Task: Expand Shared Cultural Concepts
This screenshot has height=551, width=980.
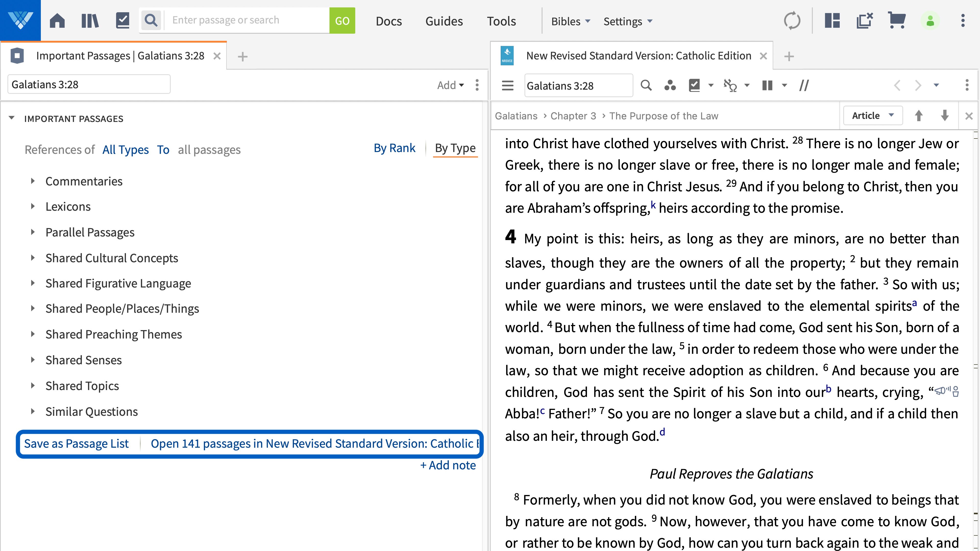Action: coord(33,258)
